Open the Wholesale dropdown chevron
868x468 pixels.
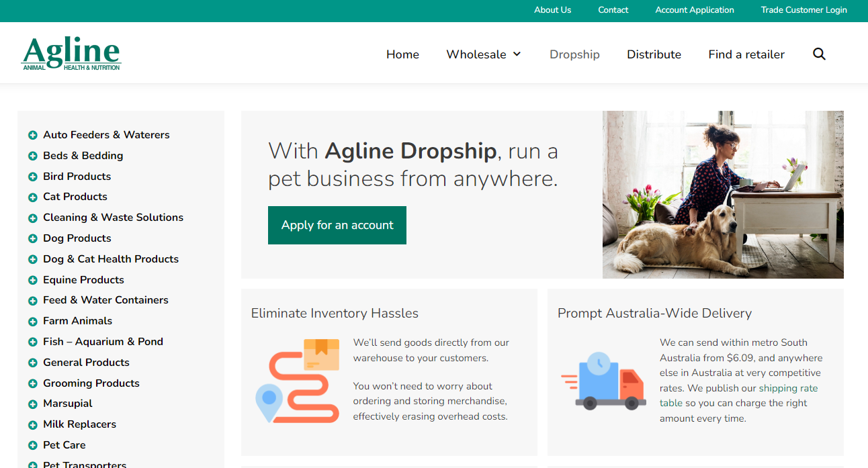pyautogui.click(x=517, y=54)
